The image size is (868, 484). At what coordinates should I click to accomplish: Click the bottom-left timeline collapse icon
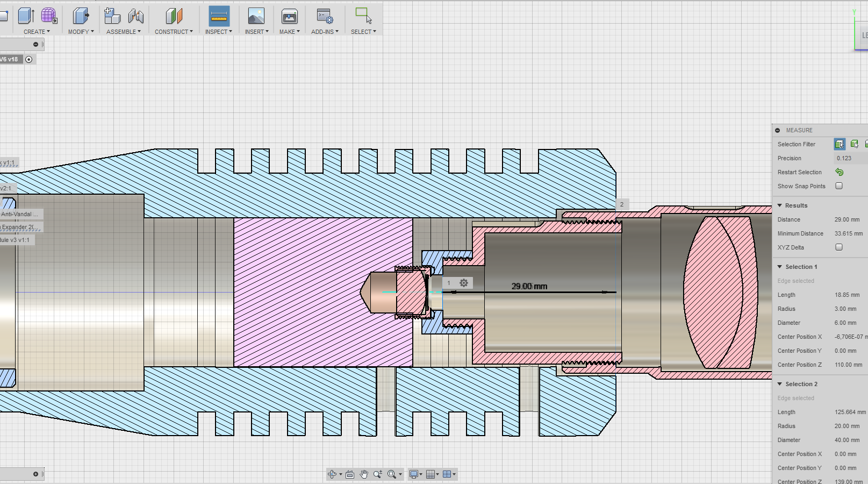tap(36, 474)
